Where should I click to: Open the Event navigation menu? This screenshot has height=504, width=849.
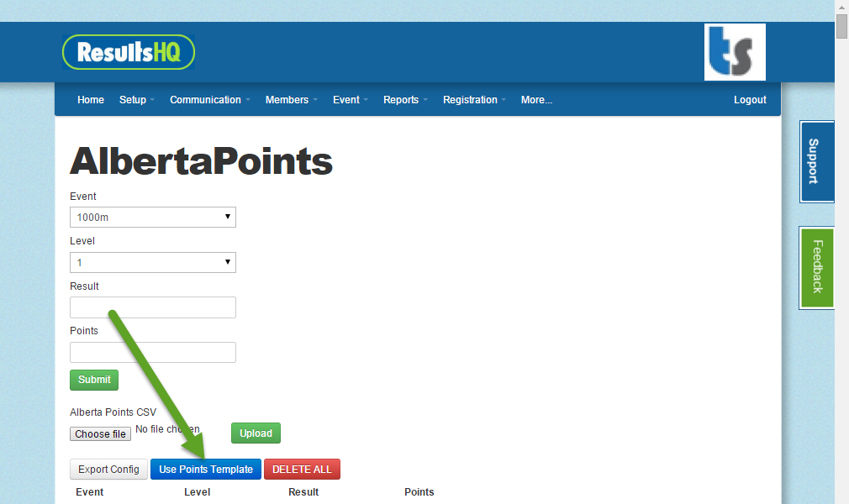(x=351, y=100)
